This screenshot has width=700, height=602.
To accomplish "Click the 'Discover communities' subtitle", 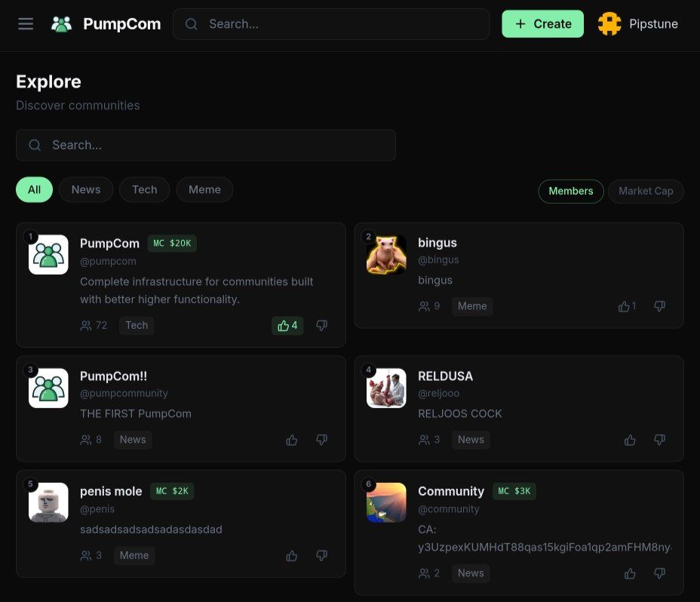I will (x=78, y=106).
